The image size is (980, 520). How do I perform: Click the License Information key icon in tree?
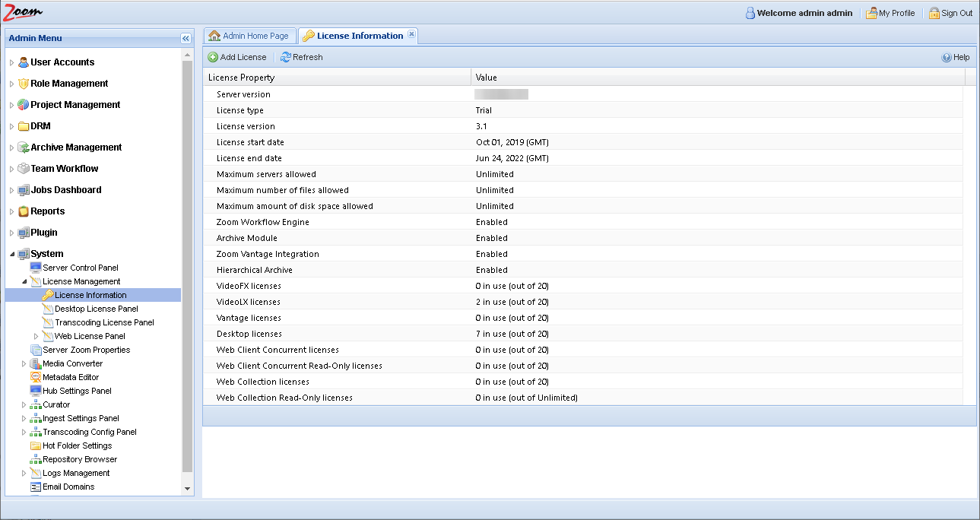coord(48,295)
